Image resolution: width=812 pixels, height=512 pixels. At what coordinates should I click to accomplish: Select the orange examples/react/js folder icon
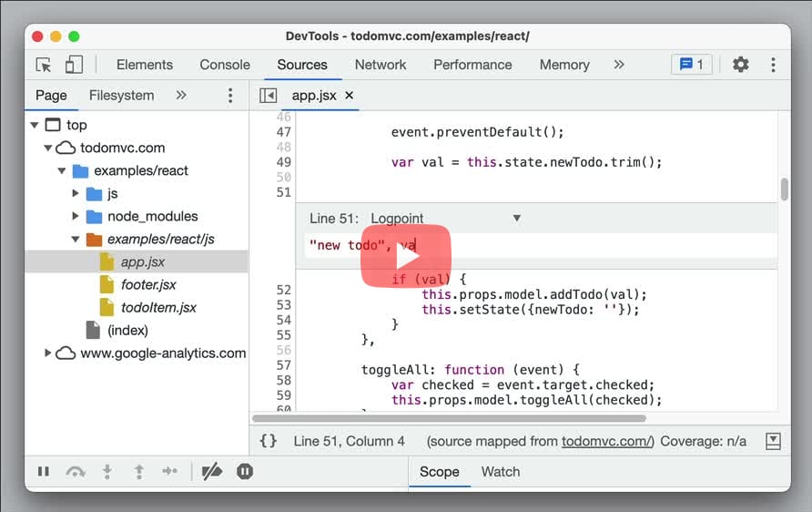(94, 239)
